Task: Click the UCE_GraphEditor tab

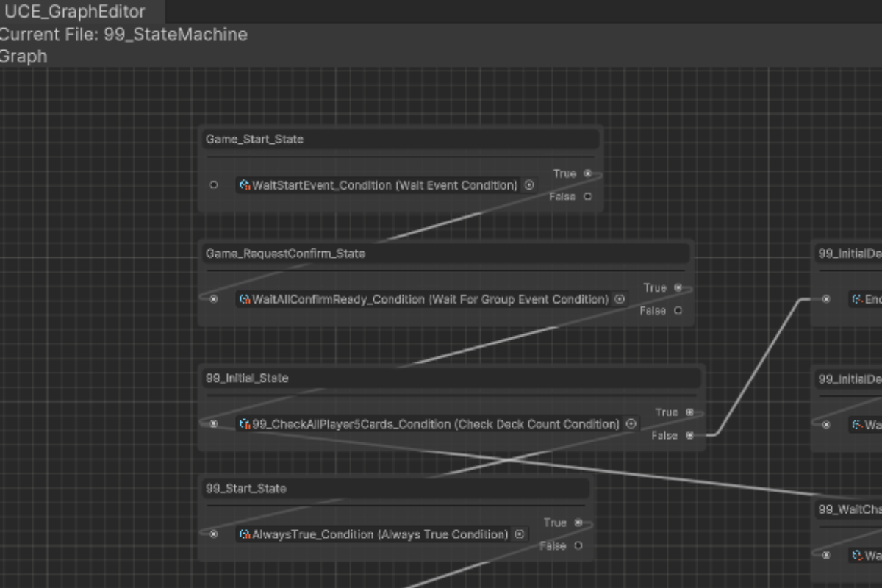Action: pyautogui.click(x=75, y=12)
